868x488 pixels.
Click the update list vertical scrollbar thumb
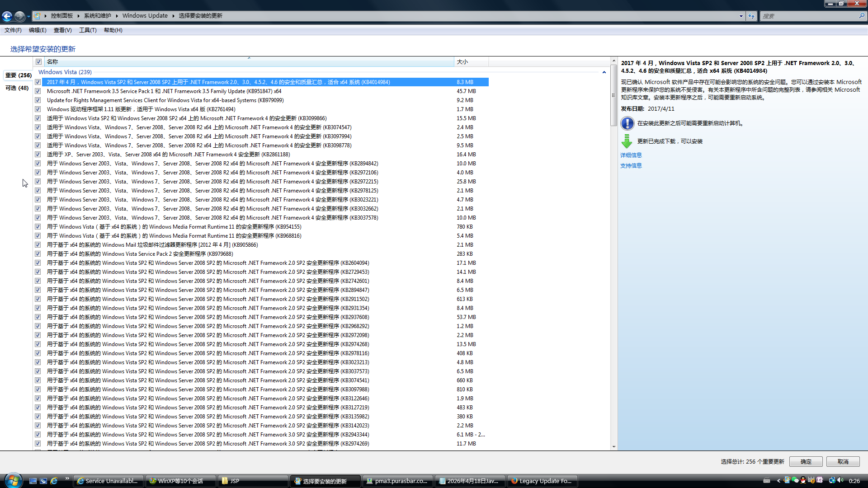[x=613, y=95]
